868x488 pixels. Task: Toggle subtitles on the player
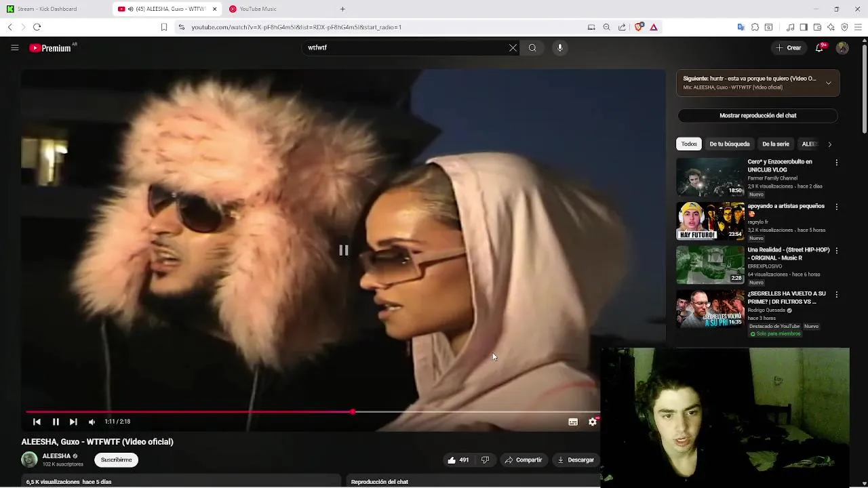point(573,422)
